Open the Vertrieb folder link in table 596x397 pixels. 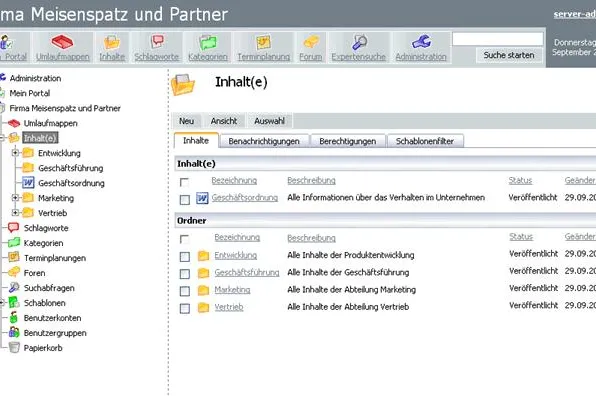point(229,307)
